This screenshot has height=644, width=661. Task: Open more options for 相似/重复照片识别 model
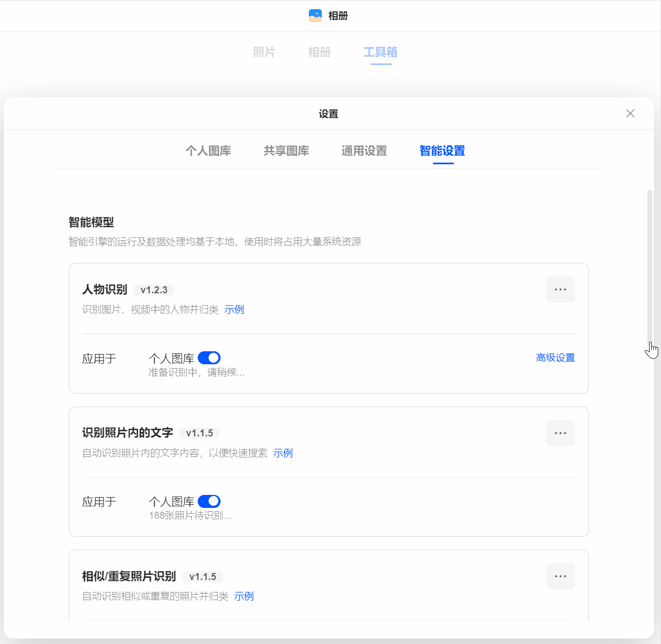pos(561,576)
